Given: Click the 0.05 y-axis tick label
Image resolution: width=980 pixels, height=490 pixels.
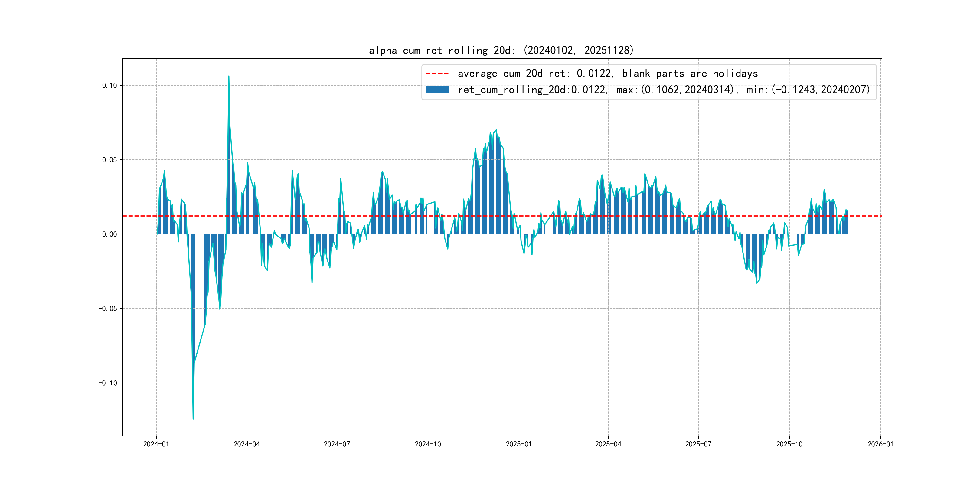Looking at the screenshot, I should click(109, 160).
